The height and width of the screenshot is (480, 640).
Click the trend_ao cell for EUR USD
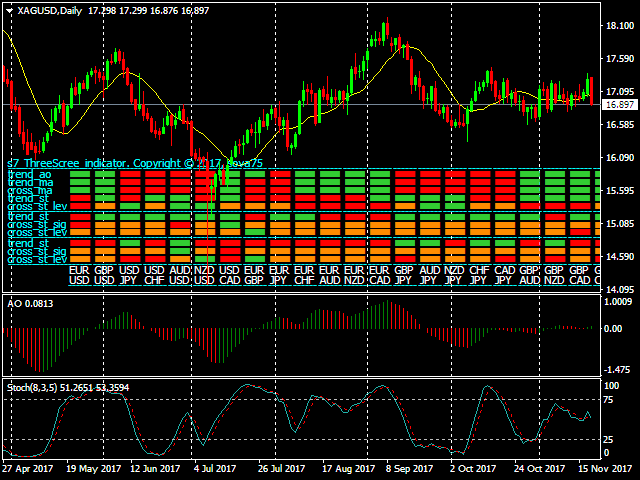coord(80,175)
